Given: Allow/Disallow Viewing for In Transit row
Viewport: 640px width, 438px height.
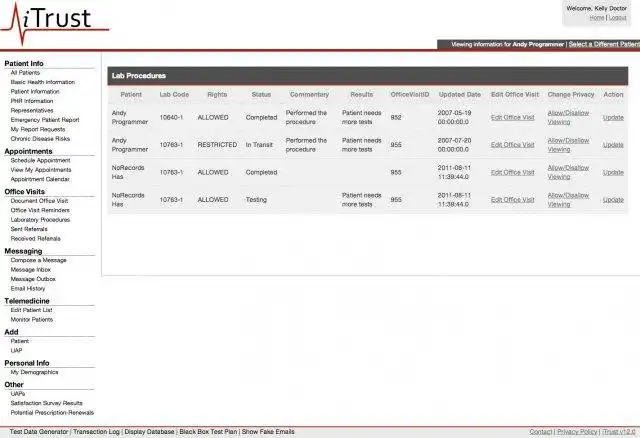Looking at the screenshot, I should click(568, 145).
